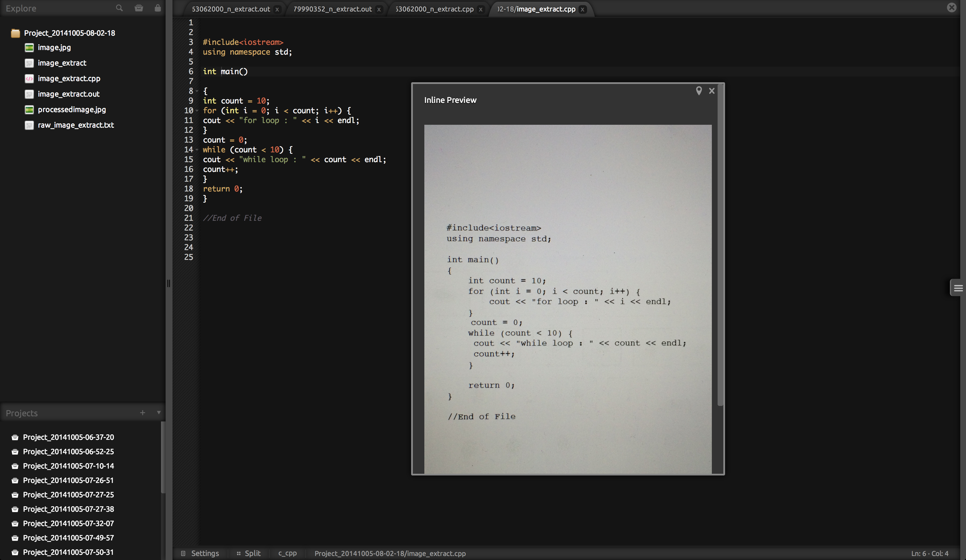The image size is (966, 560).
Task: Switch to the 53062000_n_extract.cpp tab
Action: coord(434,9)
